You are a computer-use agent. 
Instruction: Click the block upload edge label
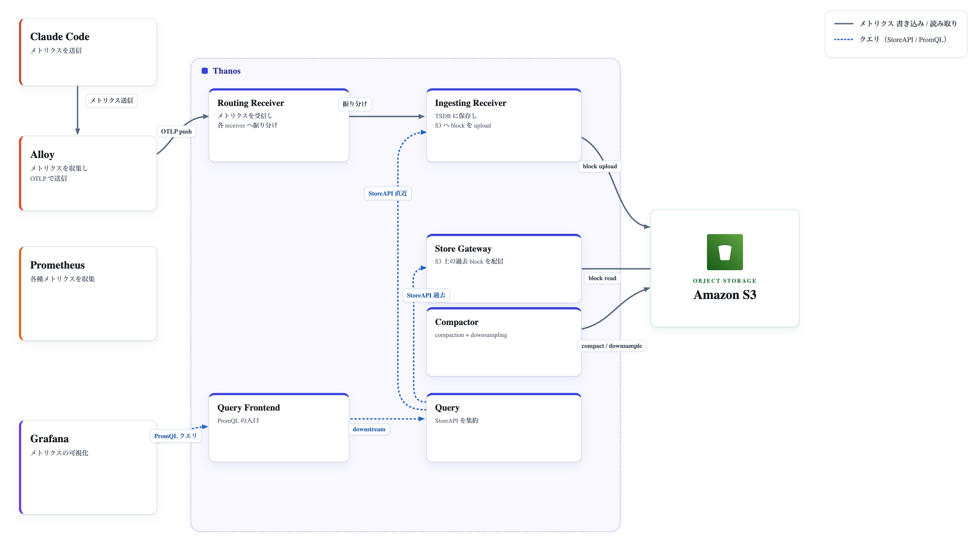[x=600, y=166]
